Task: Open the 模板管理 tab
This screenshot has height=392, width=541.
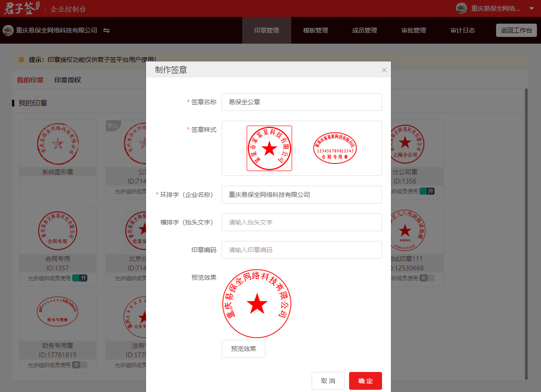Action: click(316, 30)
